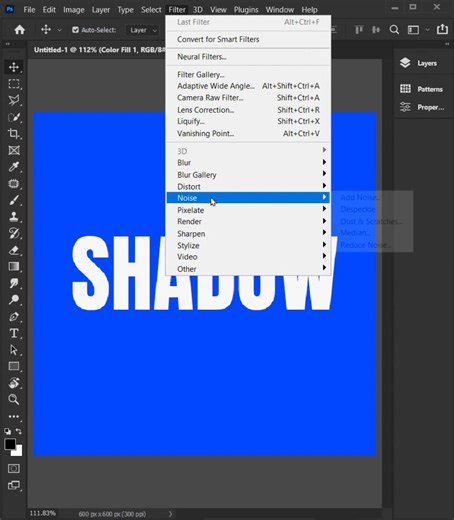Toggle Quick Mask mode icon
The height and width of the screenshot is (520, 454).
[x=14, y=469]
